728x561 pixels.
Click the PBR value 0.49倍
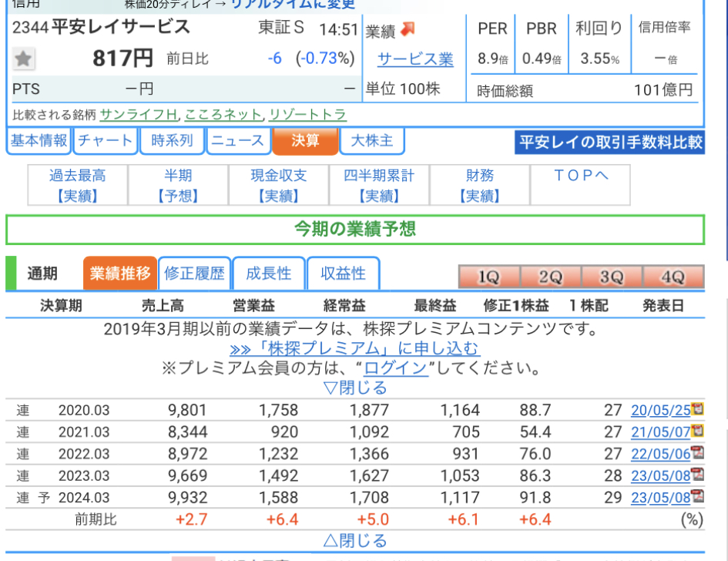(542, 59)
